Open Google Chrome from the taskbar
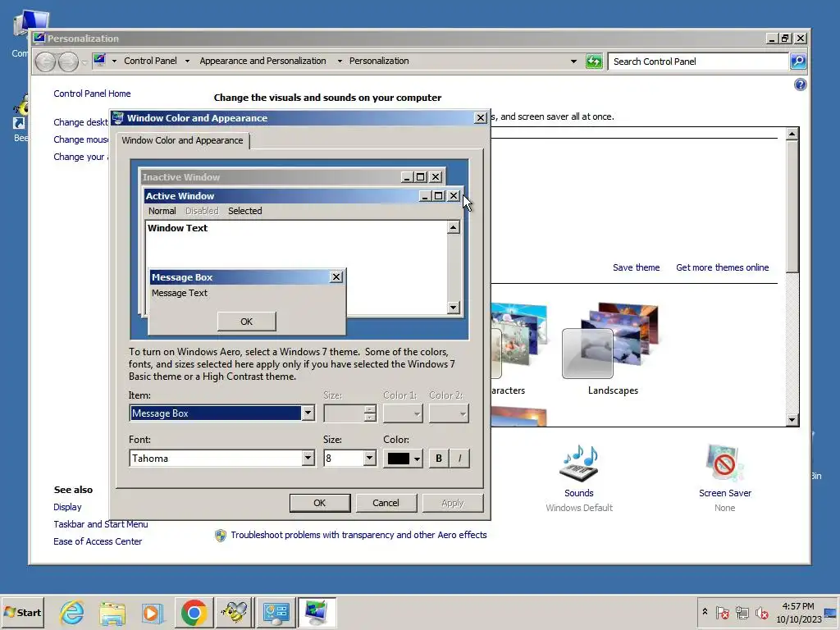Screen dimensions: 840x630 [x=194, y=612]
